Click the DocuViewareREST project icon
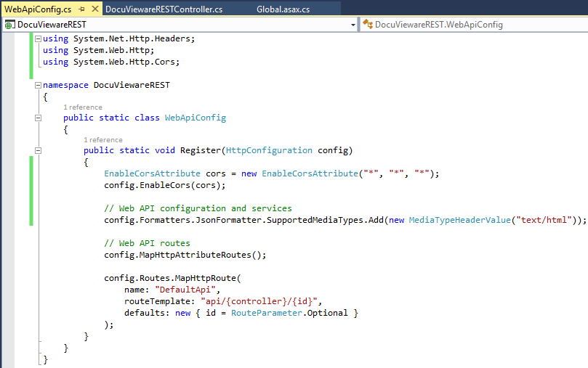The image size is (588, 368). click(x=9, y=25)
